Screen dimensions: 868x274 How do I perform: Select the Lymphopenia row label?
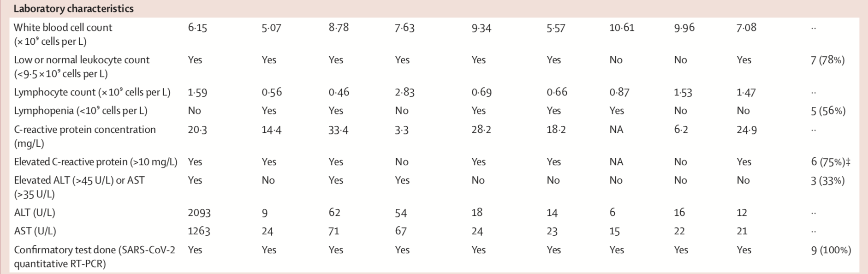pyautogui.click(x=81, y=111)
